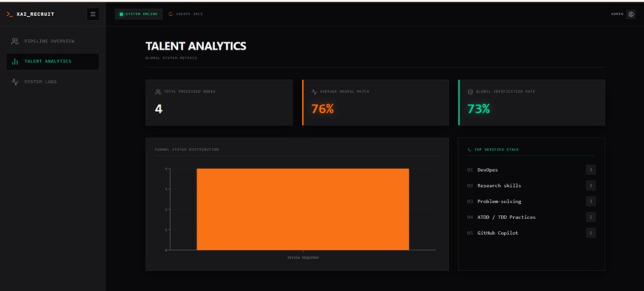Click the Global System Metrics subtitle

point(171,58)
